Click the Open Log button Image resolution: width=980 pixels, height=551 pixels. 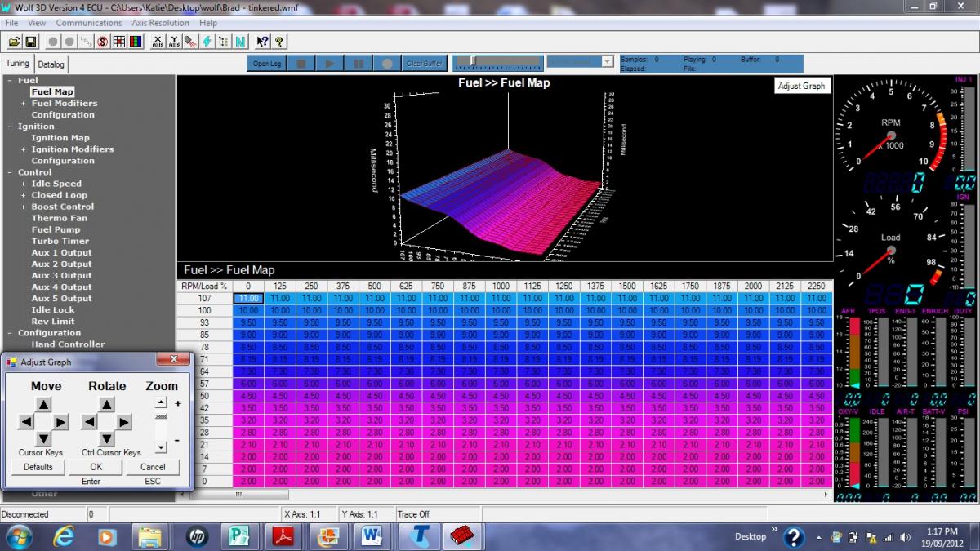(267, 63)
